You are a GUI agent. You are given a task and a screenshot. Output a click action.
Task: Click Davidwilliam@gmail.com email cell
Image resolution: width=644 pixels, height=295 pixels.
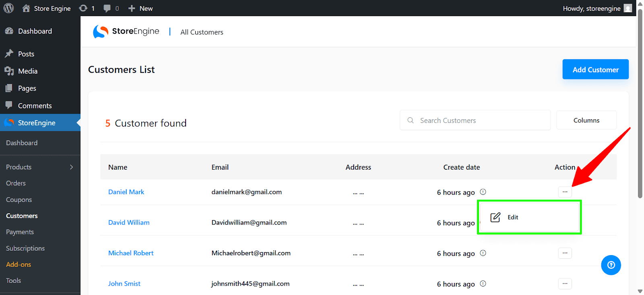point(249,222)
